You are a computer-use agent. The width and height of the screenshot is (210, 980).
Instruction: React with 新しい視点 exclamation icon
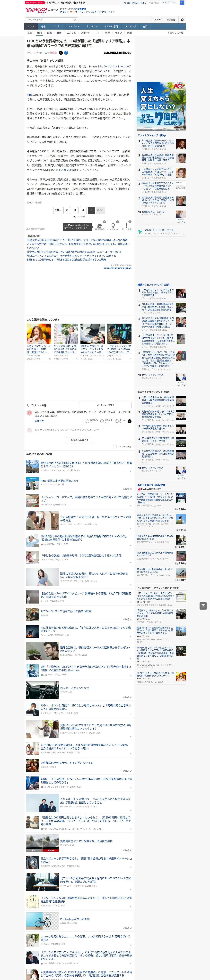(x=127, y=226)
